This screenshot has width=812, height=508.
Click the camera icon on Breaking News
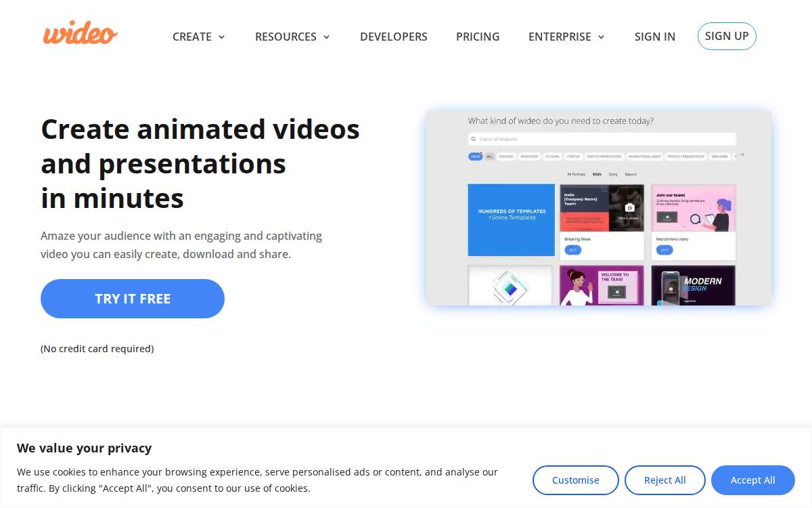pos(630,207)
